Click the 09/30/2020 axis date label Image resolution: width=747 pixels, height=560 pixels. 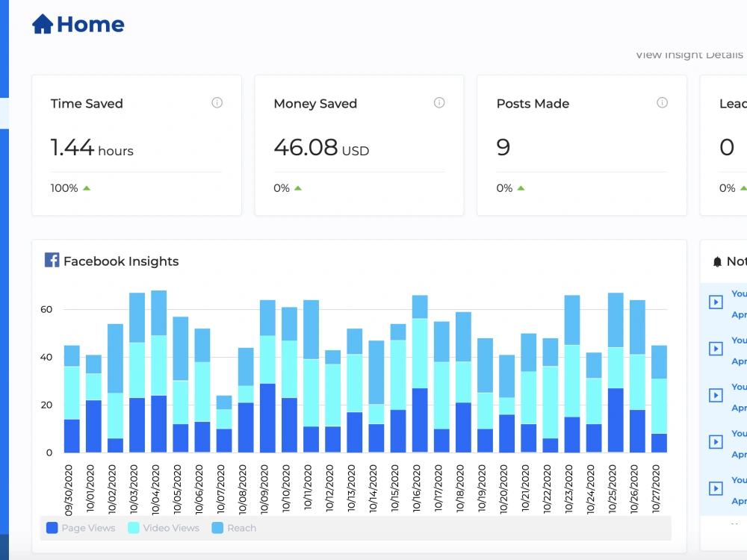pyautogui.click(x=69, y=490)
